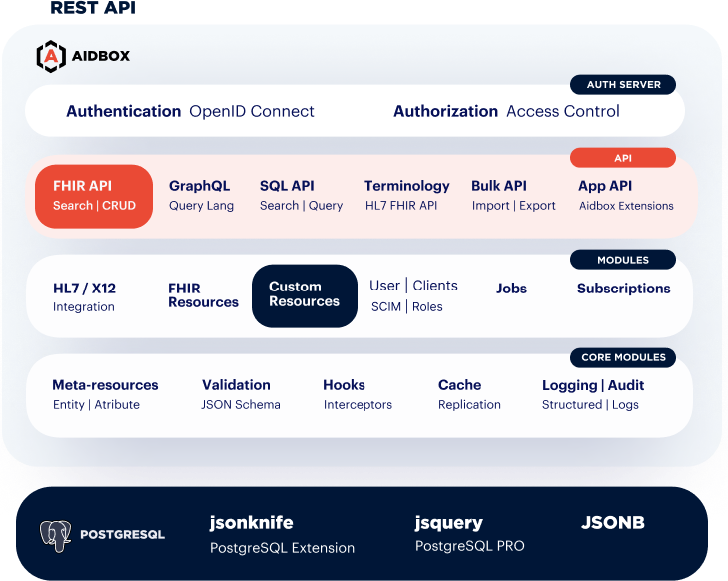Viewport: 728px width, 581px height.
Task: Open the GraphQL Query Lang item
Action: (x=201, y=195)
